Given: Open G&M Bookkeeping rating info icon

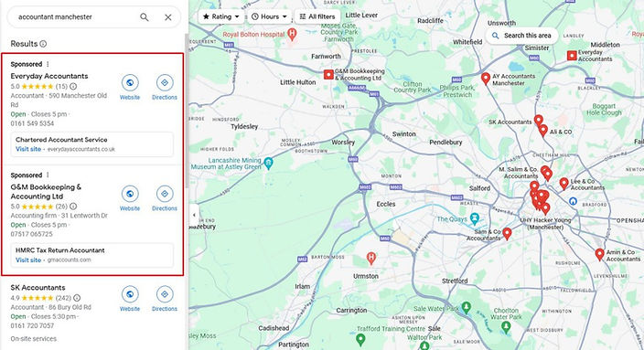Looking at the screenshot, I should (x=73, y=206).
